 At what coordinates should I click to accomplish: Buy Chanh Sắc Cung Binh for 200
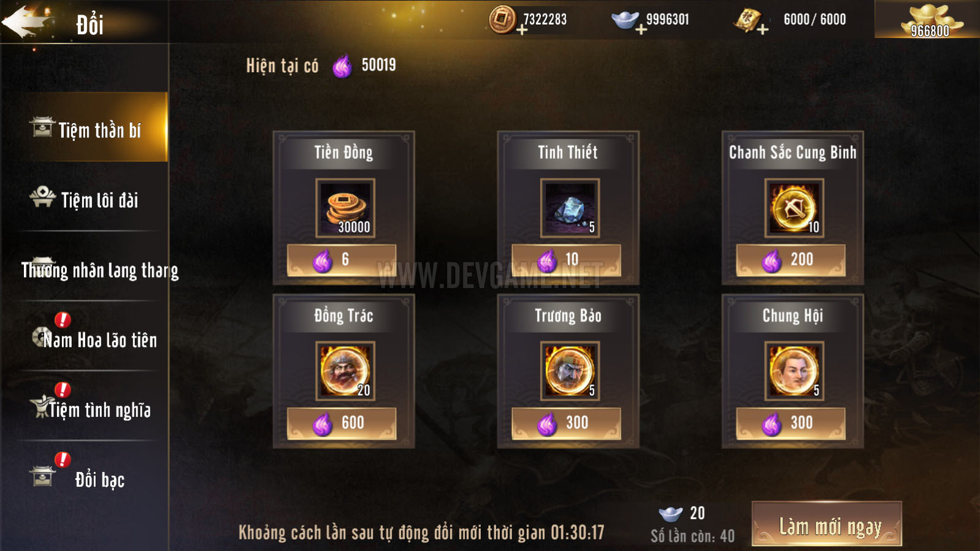[x=791, y=260]
